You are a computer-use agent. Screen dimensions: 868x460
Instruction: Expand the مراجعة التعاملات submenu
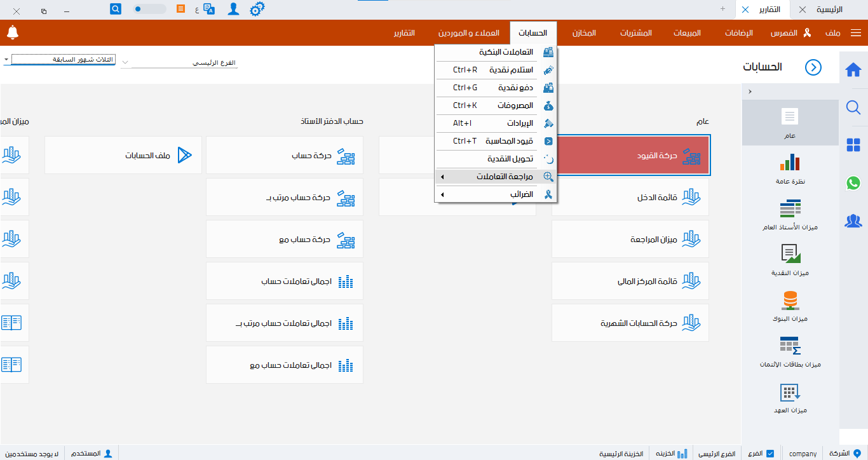[x=496, y=177]
